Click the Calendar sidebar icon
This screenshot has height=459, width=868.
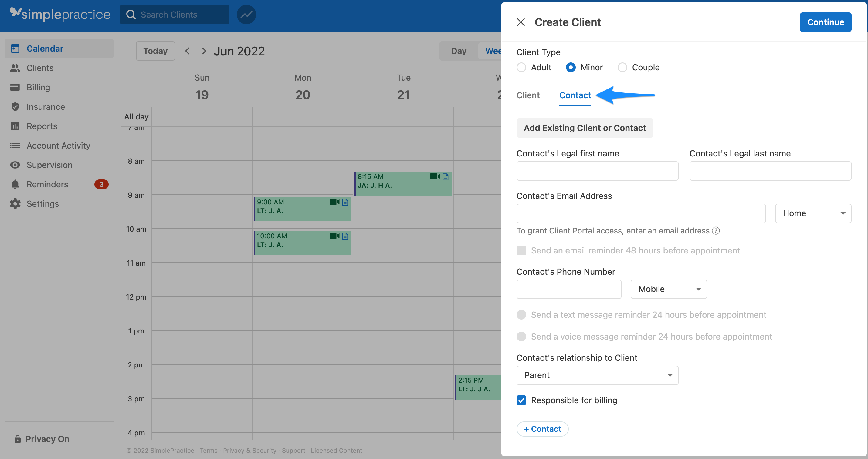point(15,49)
